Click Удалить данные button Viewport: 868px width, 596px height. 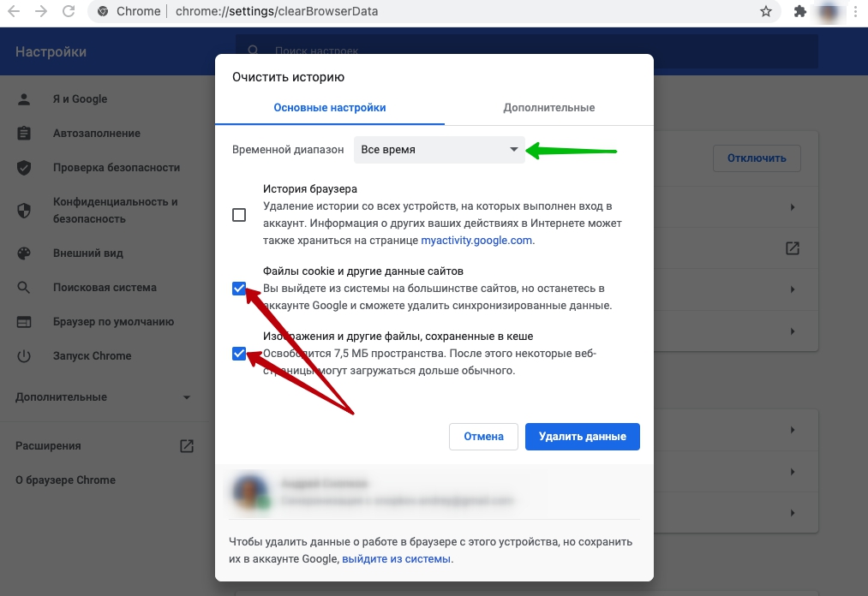tap(583, 437)
